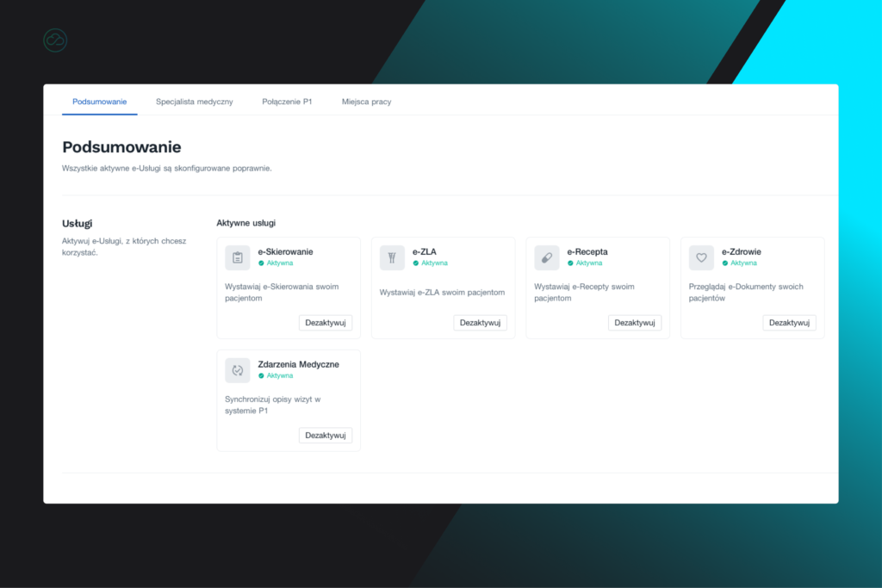882x588 pixels.
Task: Deactivate the e-Skierowanie service
Action: click(x=325, y=323)
